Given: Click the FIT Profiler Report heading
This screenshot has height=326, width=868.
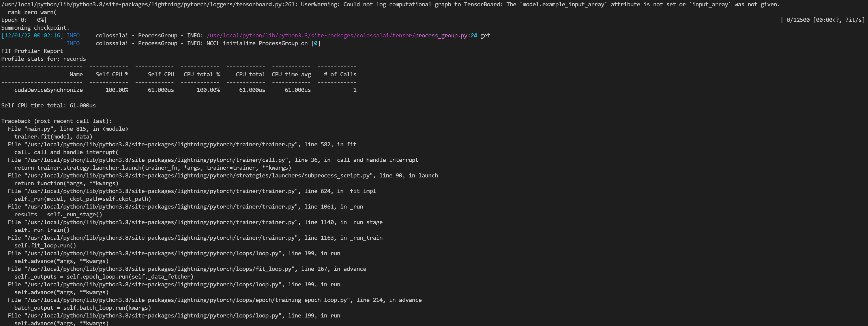Looking at the screenshot, I should [32, 51].
